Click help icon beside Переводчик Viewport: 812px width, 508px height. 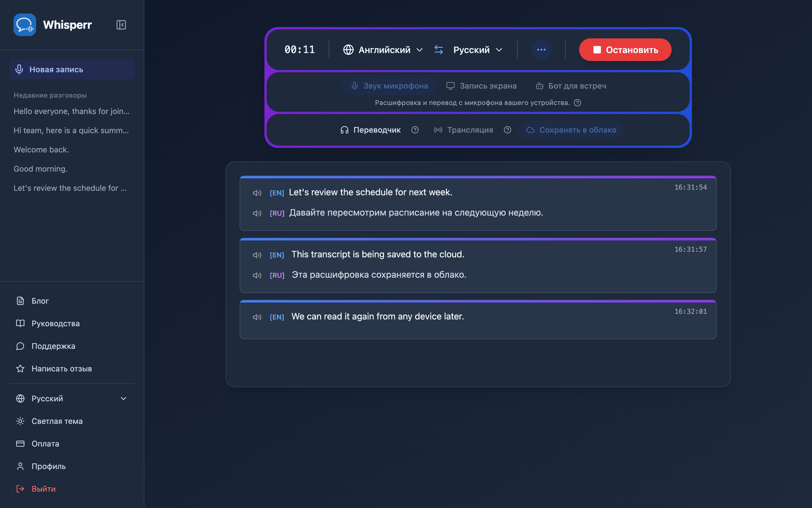pyautogui.click(x=415, y=130)
